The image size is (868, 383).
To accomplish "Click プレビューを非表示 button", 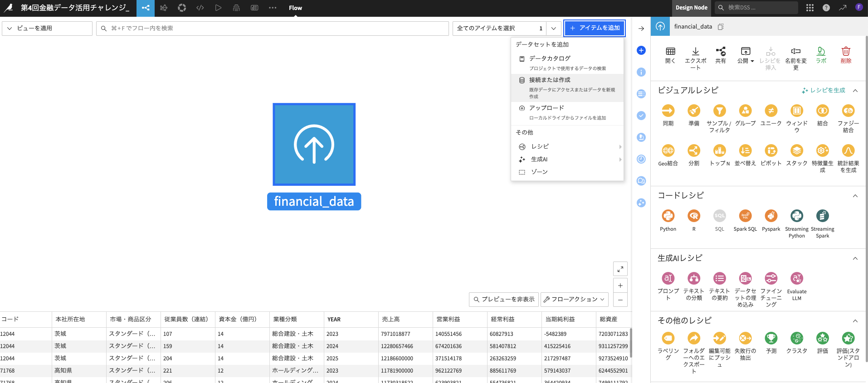I will coord(503,299).
